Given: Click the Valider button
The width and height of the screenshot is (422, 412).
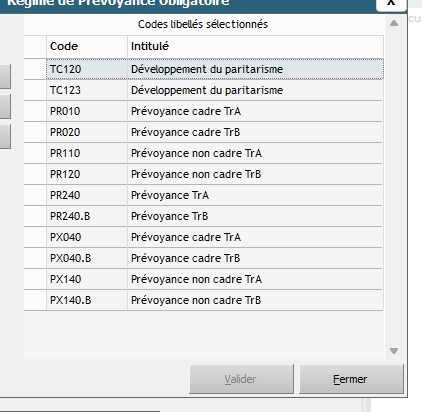Looking at the screenshot, I should tap(241, 379).
